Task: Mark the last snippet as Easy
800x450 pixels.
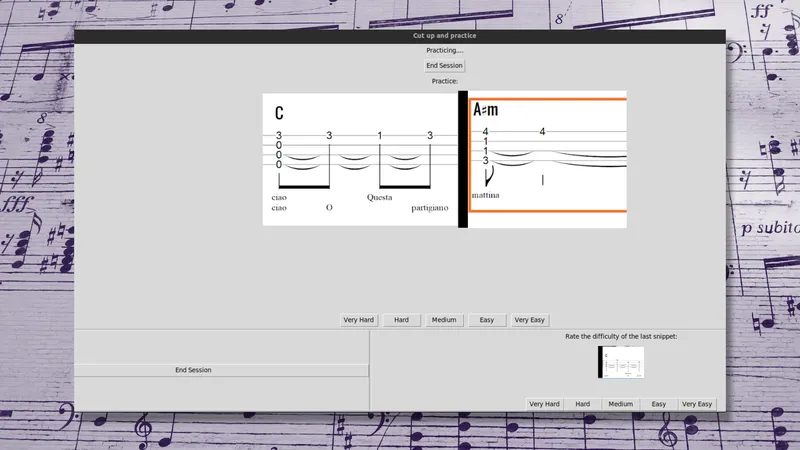Action: tap(659, 404)
